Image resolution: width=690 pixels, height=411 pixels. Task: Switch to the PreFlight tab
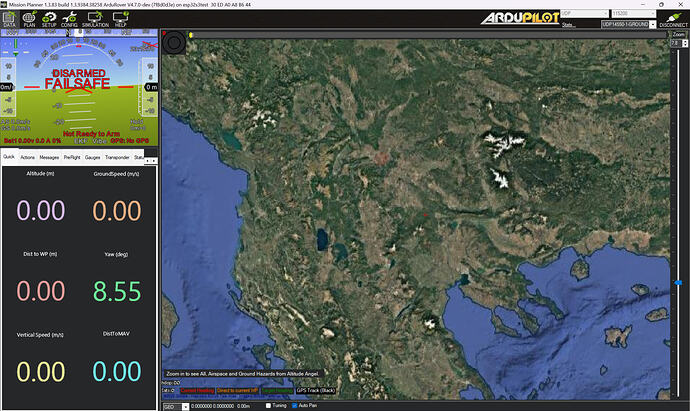pos(72,157)
